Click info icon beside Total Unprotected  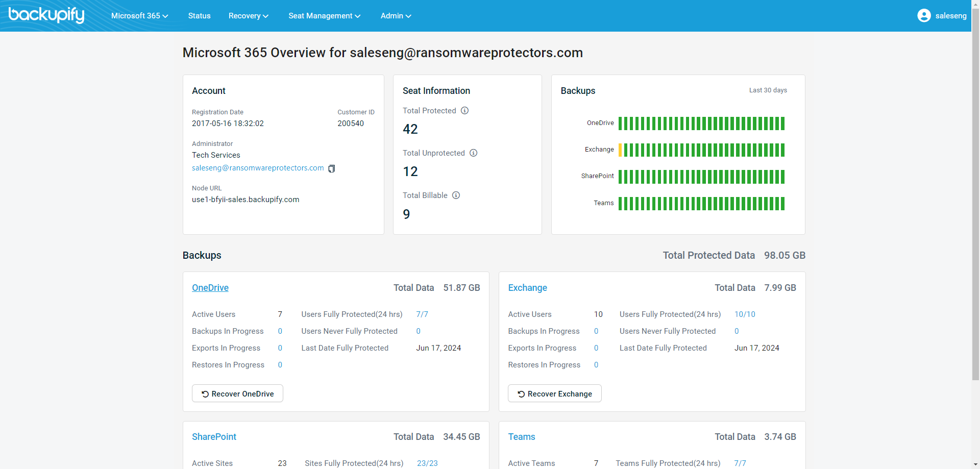point(473,153)
